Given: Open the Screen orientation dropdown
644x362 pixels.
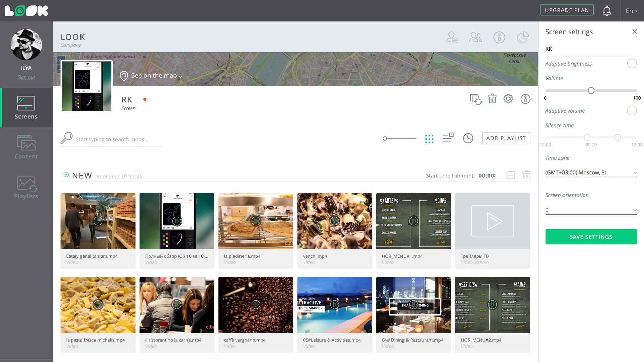Looking at the screenshot, I should [591, 210].
